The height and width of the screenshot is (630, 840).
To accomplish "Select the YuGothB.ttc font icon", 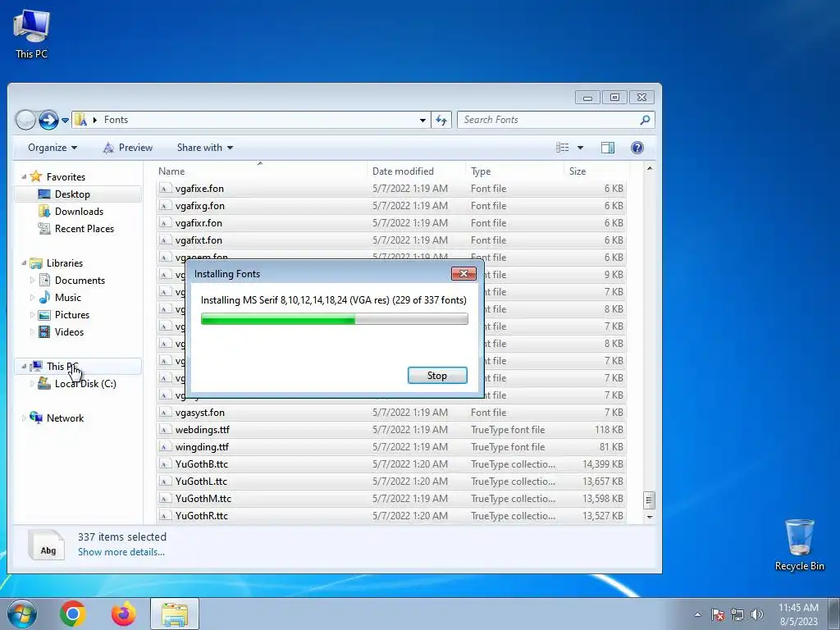I will 166,464.
